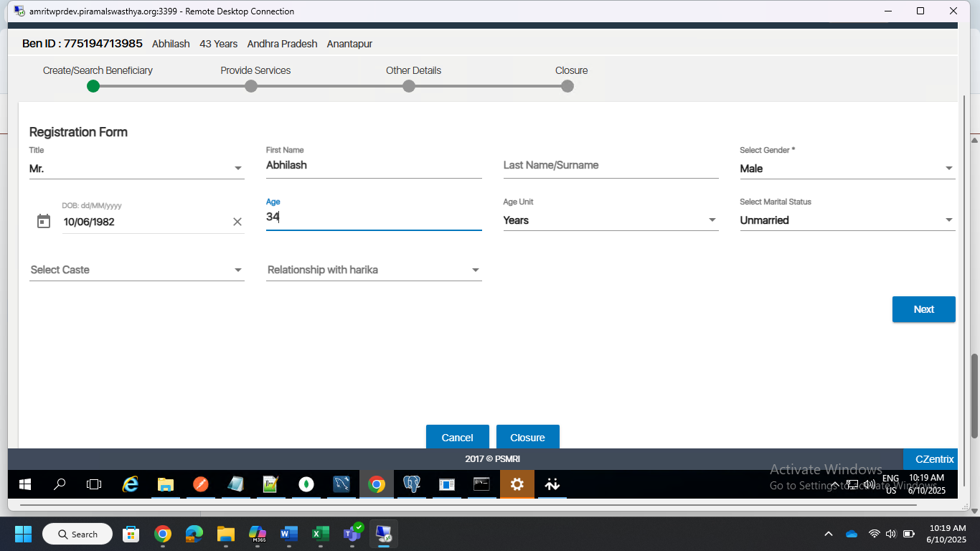Open Notepad++ in the remote taskbar
Screen dimensions: 980x551
[270, 484]
